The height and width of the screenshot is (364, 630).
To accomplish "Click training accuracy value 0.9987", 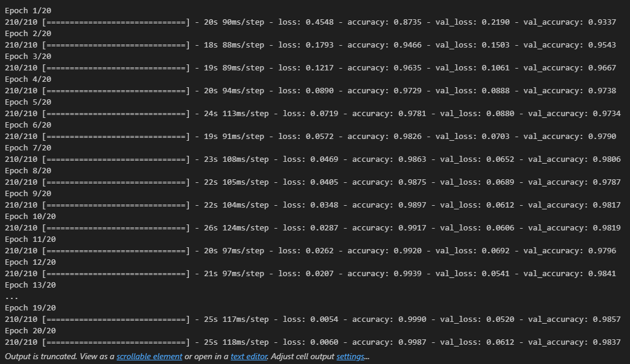I will (412, 342).
